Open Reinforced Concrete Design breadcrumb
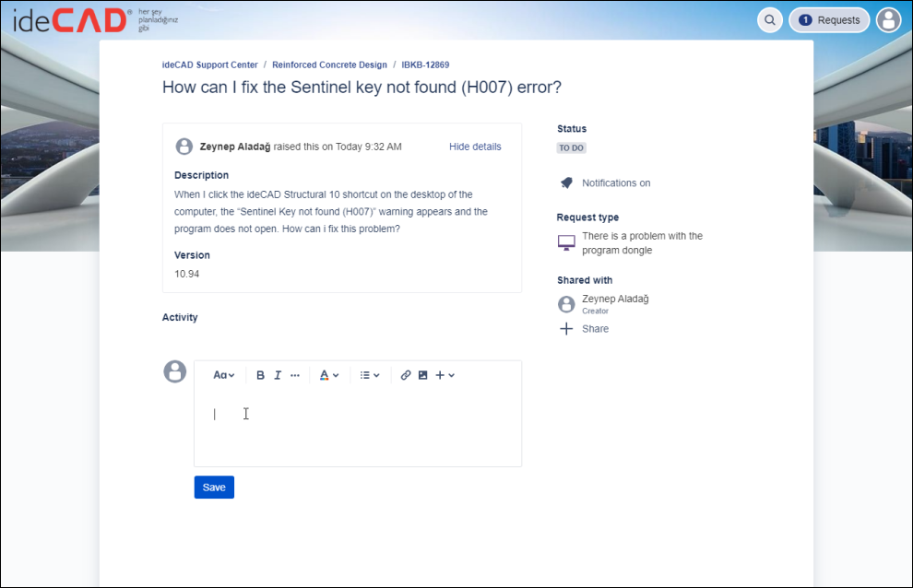Image resolution: width=913 pixels, height=588 pixels. click(x=329, y=65)
